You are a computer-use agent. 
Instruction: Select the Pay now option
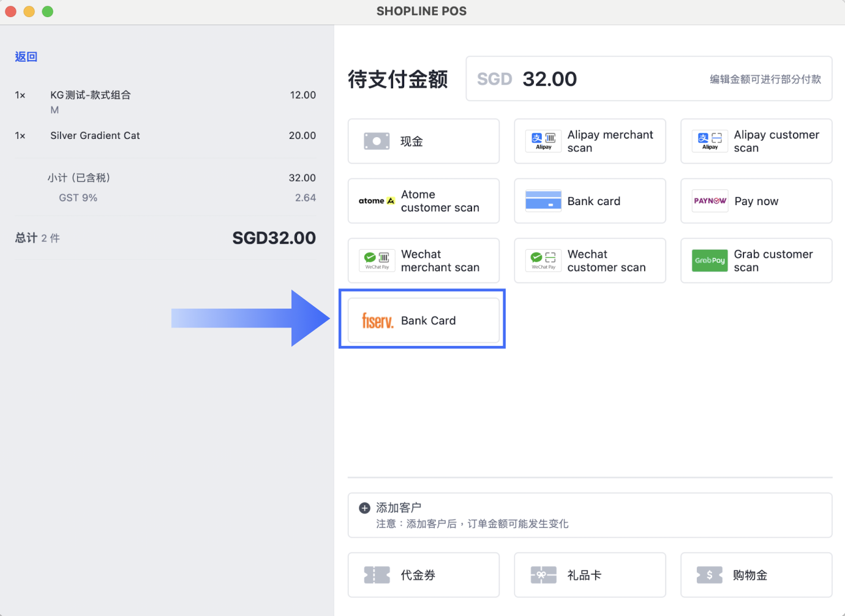[757, 201]
